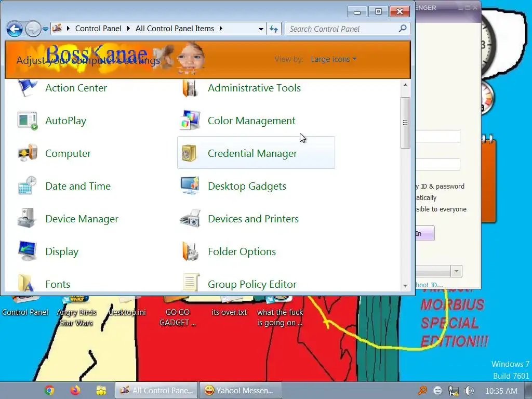
Task: Click the Desktop Gadgets label
Action: 247,186
